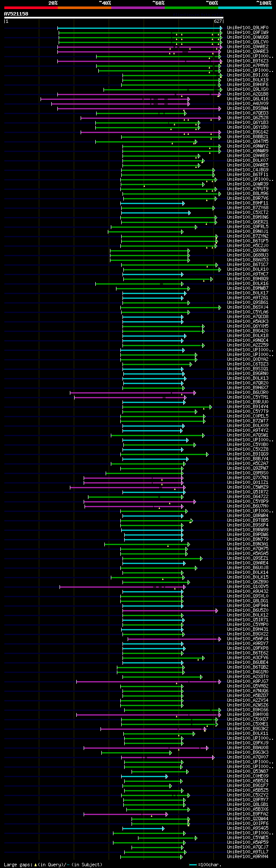Click the cyan alignment bar for UniRef100_Q9LHF0
The height and width of the screenshot is (868, 276).
(x=139, y=28)
